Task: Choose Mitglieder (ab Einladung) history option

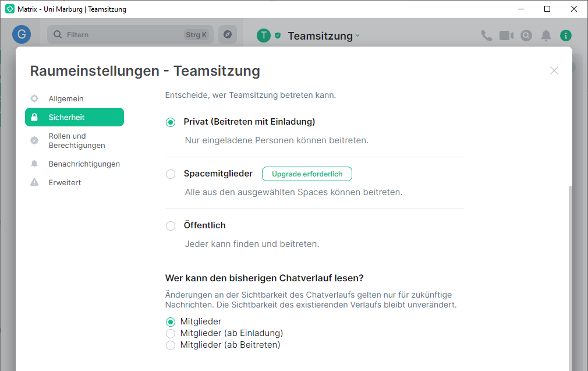Action: point(171,334)
